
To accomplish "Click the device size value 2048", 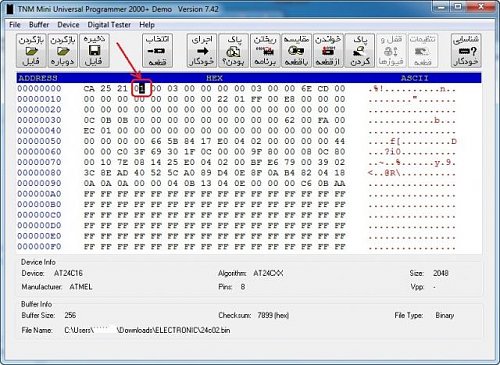I will point(441,273).
